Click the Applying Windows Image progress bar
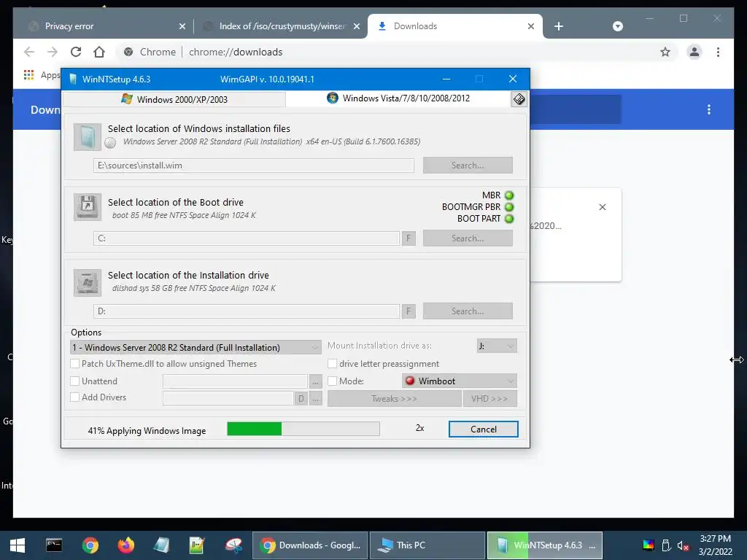 coord(303,429)
